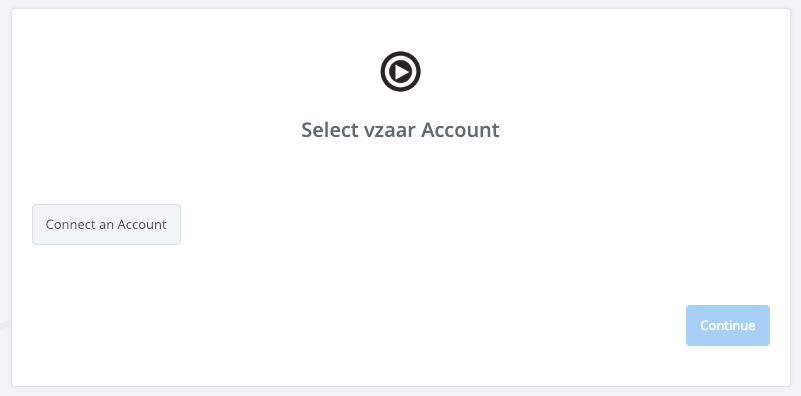The width and height of the screenshot is (801, 396).
Task: Click the Continue label on the blue button
Action: 727,325
